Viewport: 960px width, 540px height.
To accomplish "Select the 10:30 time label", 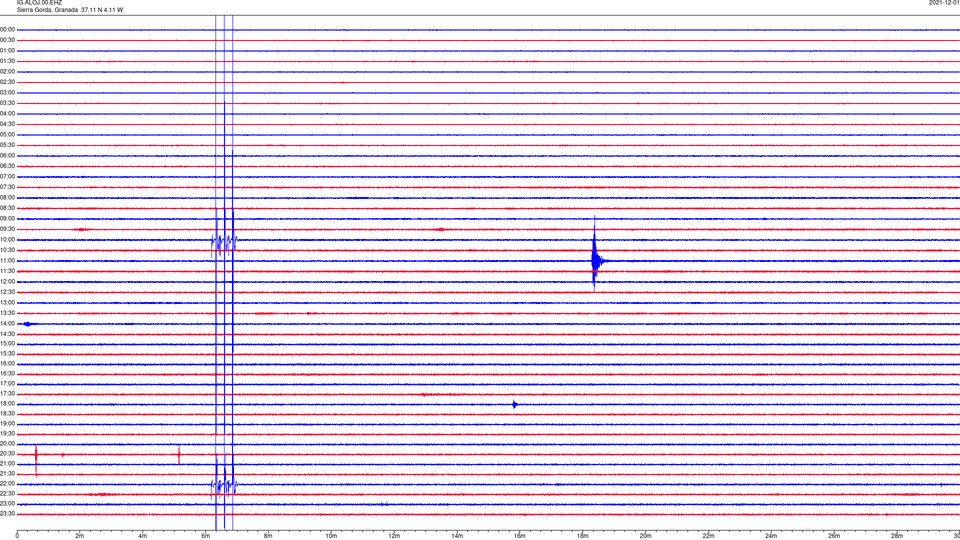I will (x=7, y=250).
